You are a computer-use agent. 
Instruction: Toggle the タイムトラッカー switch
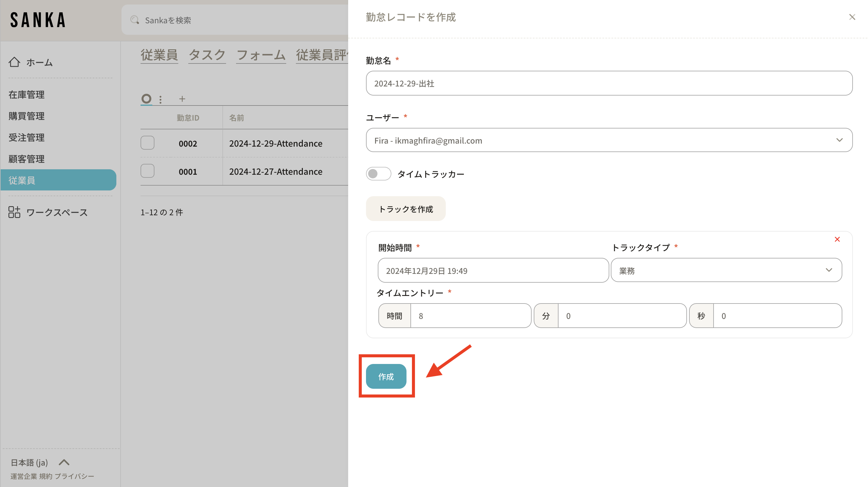pyautogui.click(x=378, y=174)
